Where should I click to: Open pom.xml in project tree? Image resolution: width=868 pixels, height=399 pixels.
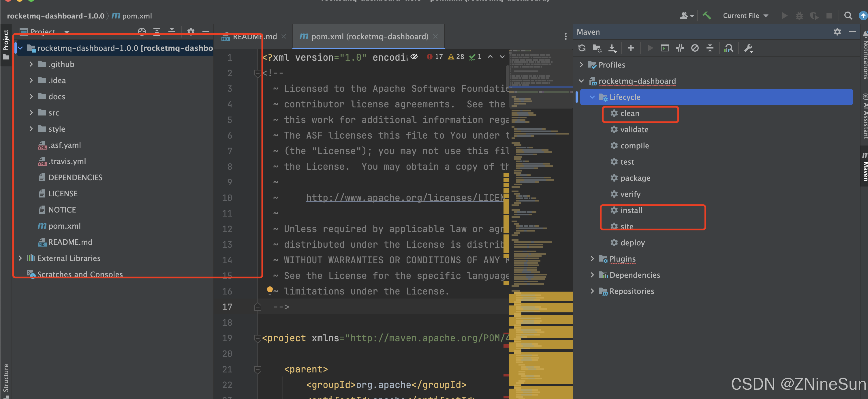pos(64,226)
